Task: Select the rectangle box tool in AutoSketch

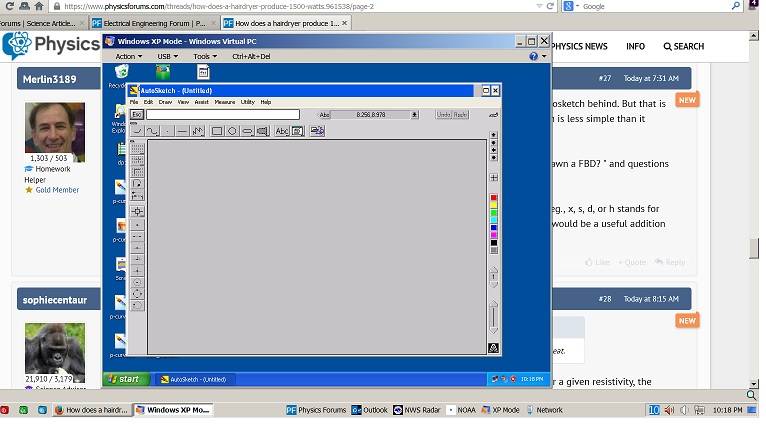Action: point(217,131)
